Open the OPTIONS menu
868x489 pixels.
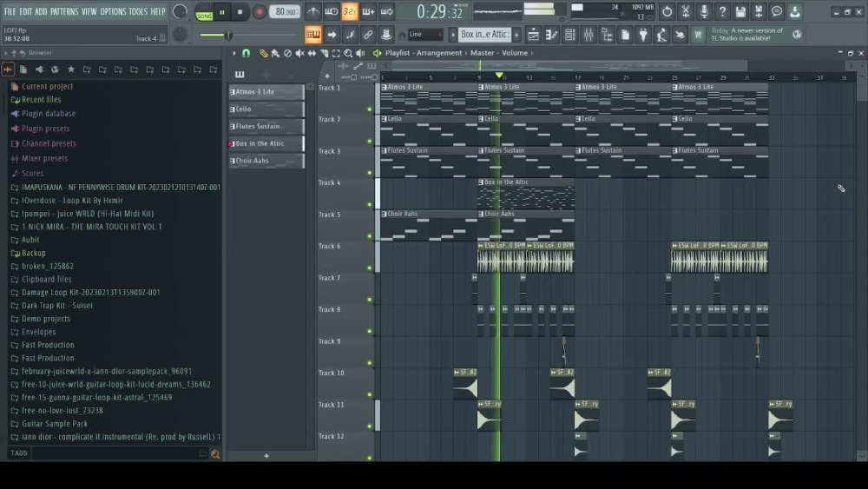(113, 11)
